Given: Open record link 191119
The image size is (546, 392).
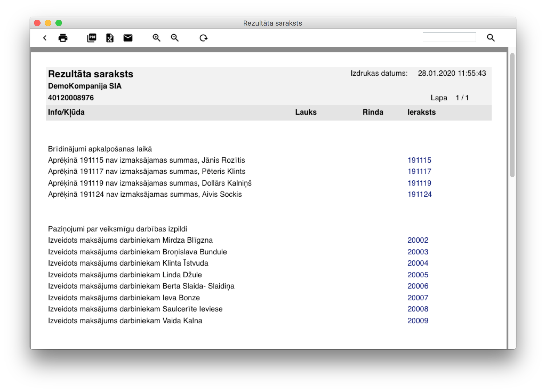Looking at the screenshot, I should click(x=419, y=183).
